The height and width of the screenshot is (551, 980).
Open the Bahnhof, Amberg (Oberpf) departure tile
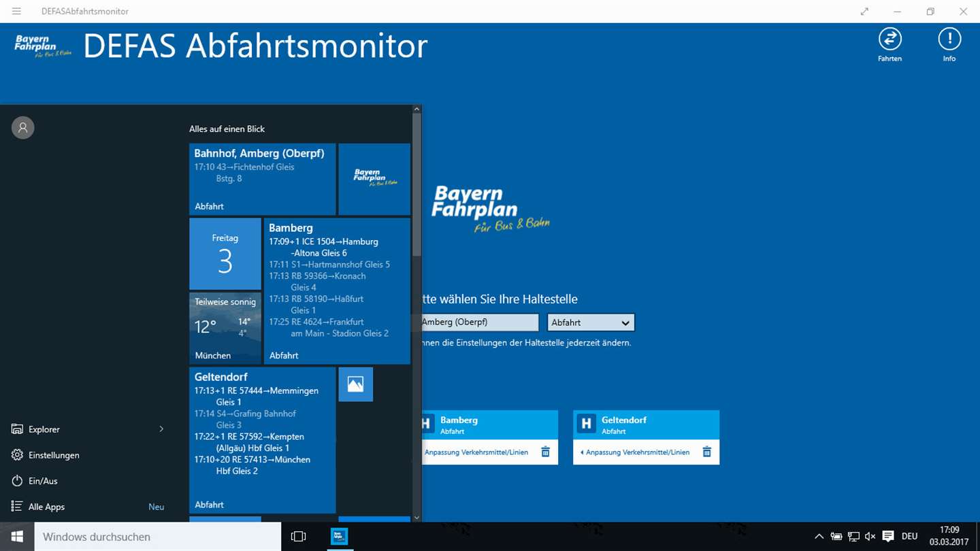click(262, 179)
